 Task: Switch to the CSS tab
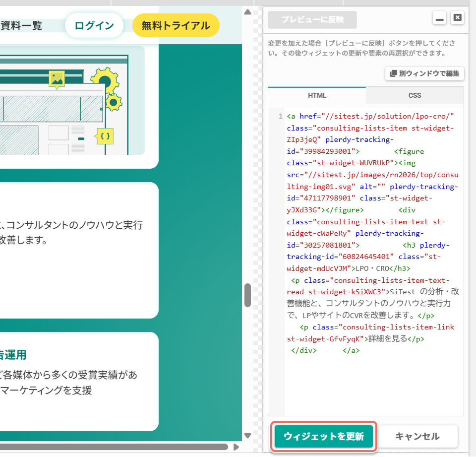(x=415, y=95)
